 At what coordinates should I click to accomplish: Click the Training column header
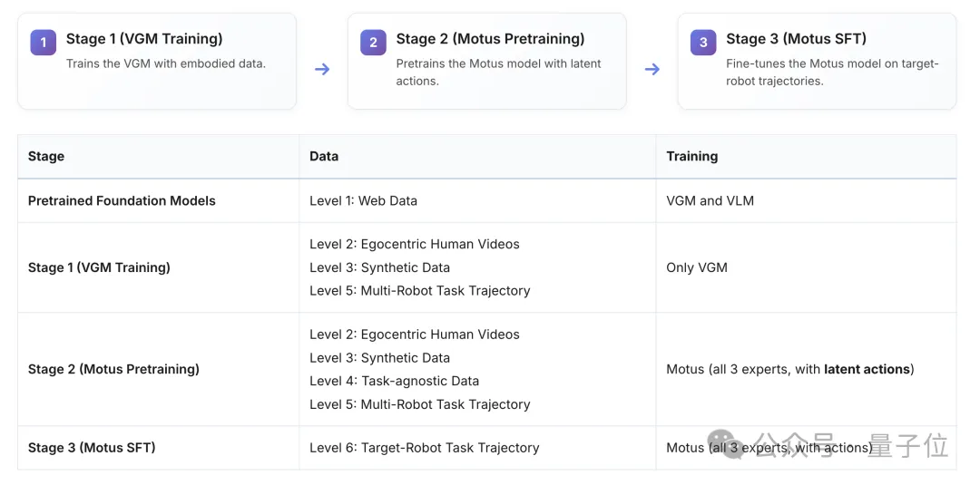(691, 156)
